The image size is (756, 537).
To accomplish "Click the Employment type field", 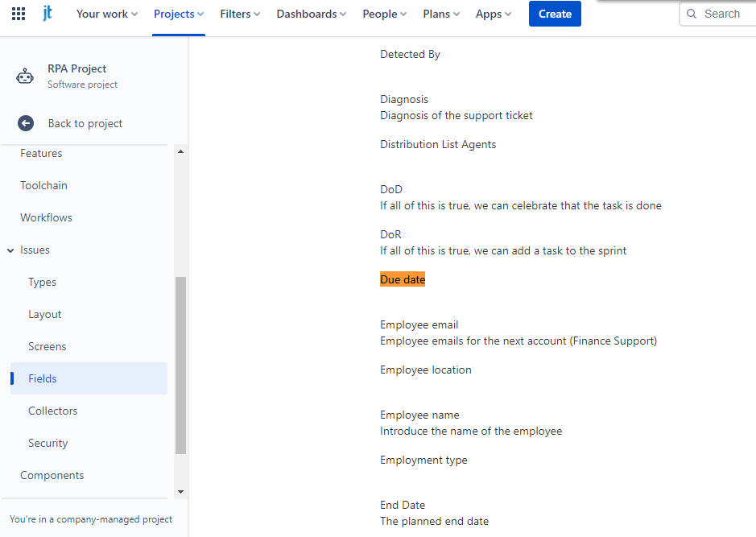I will click(423, 461).
